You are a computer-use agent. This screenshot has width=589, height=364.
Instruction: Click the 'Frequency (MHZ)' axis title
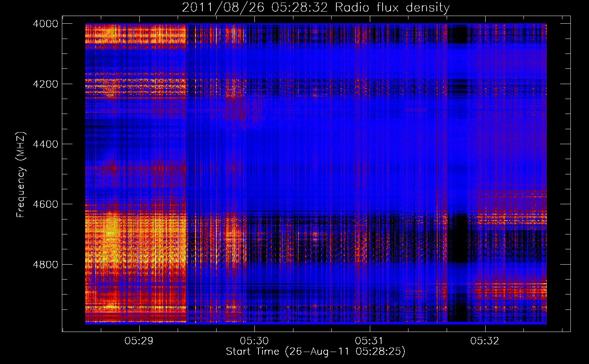click(x=21, y=175)
